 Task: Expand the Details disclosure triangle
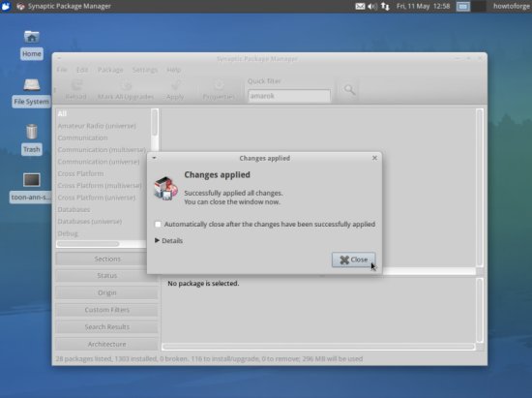point(157,240)
